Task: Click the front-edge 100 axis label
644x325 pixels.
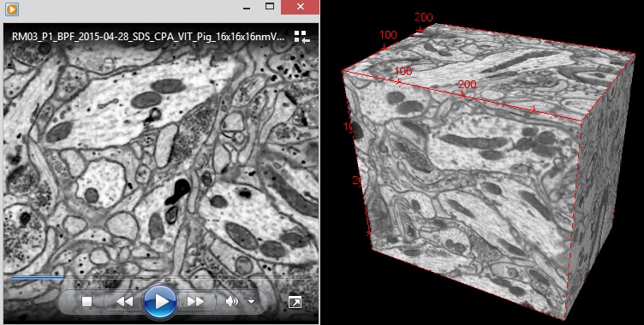Action: [x=402, y=71]
